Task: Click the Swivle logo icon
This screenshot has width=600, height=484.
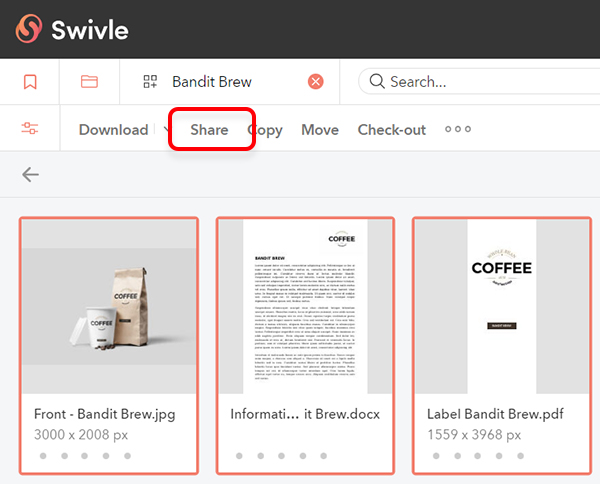Action: tap(29, 29)
